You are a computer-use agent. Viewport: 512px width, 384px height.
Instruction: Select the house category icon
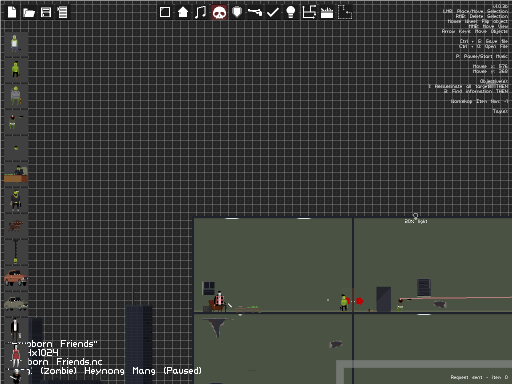point(183,12)
